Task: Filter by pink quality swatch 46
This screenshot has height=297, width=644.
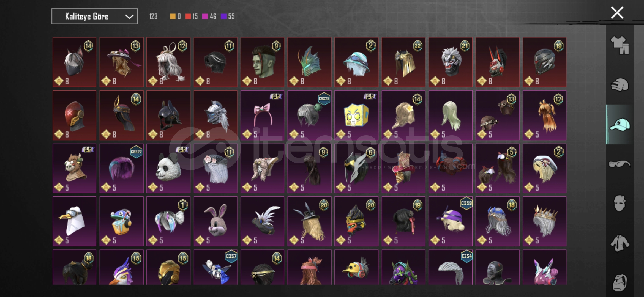Action: pos(209,16)
